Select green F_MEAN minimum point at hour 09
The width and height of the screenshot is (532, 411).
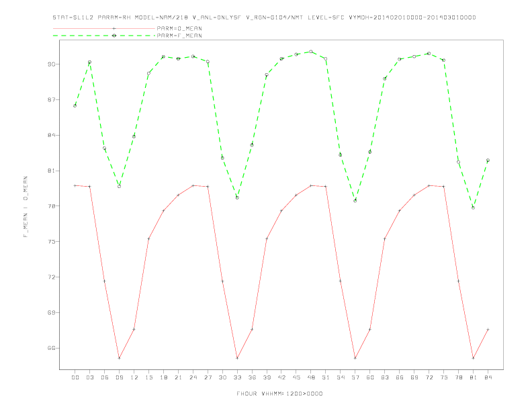coord(119,186)
